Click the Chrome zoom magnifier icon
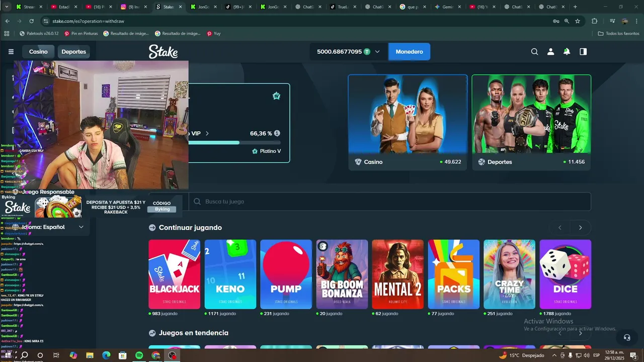The image size is (644, 362). [x=567, y=21]
